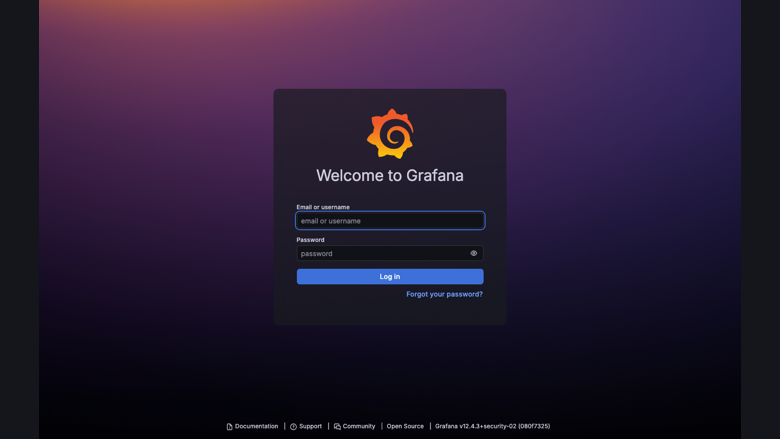Open the Documentation footer link

(252, 427)
